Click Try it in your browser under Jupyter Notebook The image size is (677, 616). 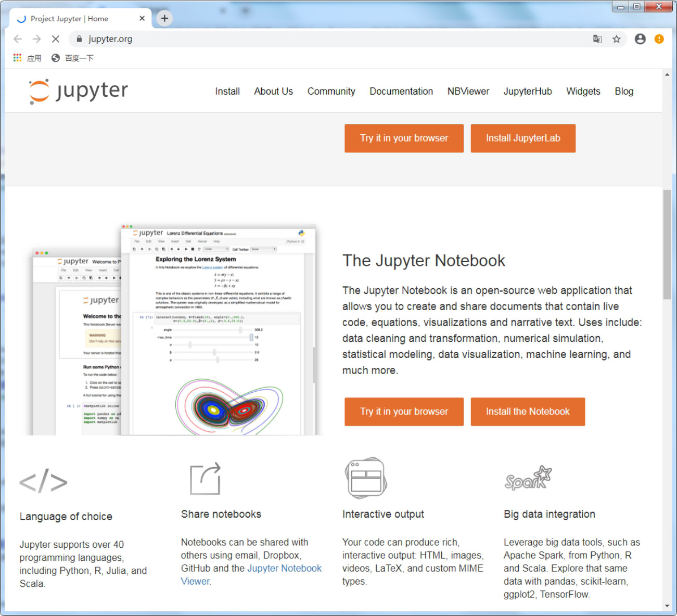click(x=404, y=412)
